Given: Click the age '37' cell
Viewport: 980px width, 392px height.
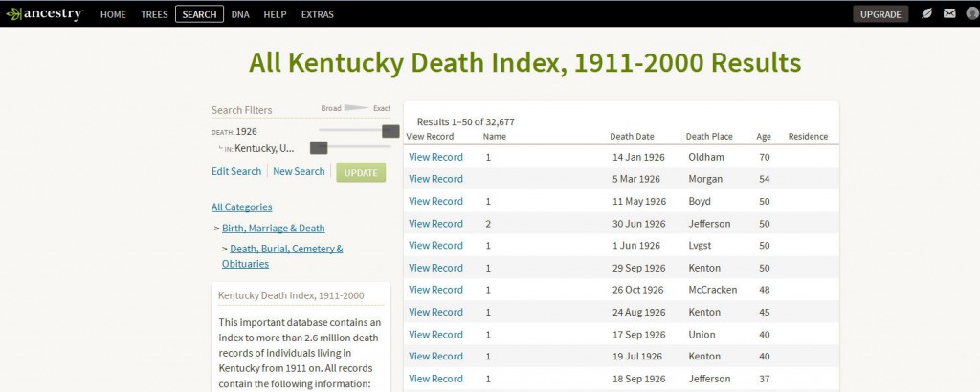Looking at the screenshot, I should (x=765, y=379).
